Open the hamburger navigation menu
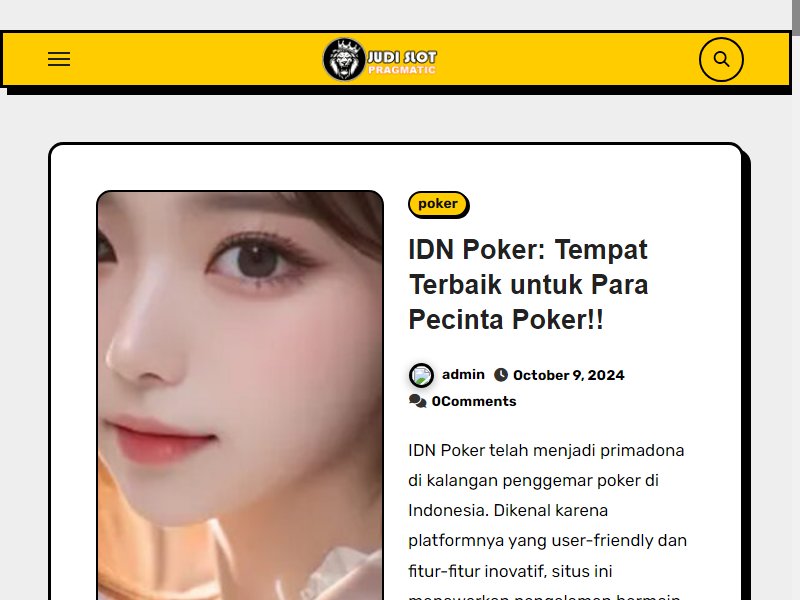The image size is (800, 600). [59, 59]
